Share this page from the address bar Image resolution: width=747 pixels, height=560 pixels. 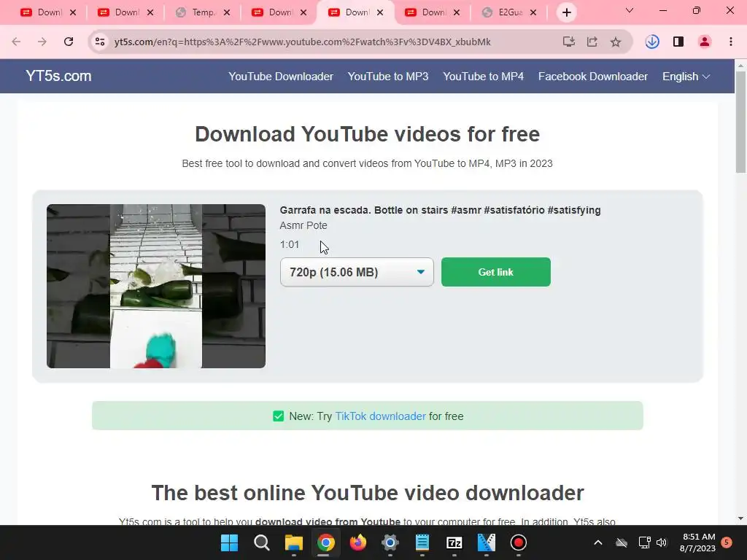click(592, 42)
